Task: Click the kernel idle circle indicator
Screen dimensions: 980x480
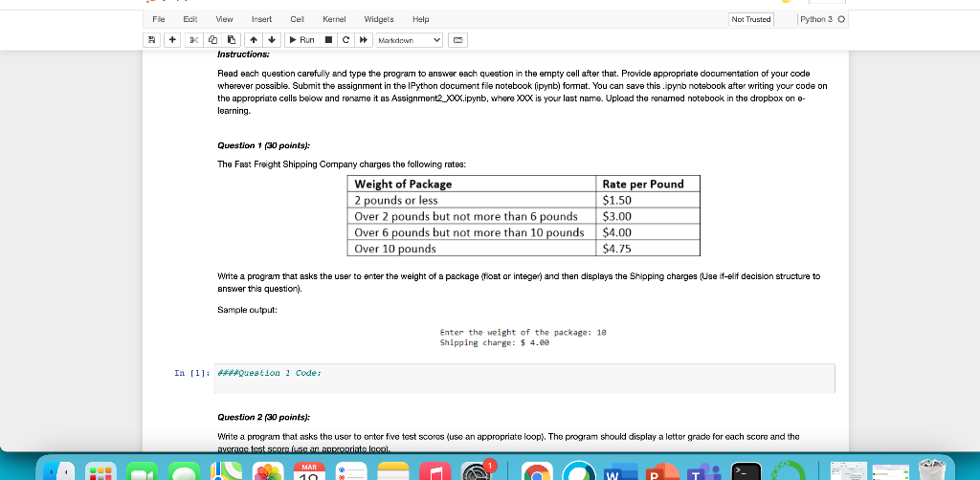Action: (842, 19)
